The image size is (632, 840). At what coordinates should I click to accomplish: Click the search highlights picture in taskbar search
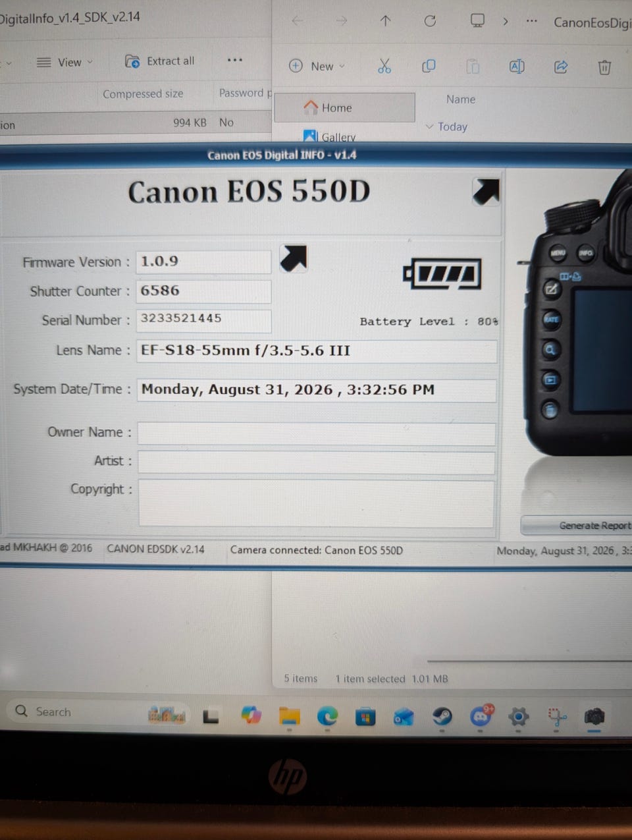(167, 714)
